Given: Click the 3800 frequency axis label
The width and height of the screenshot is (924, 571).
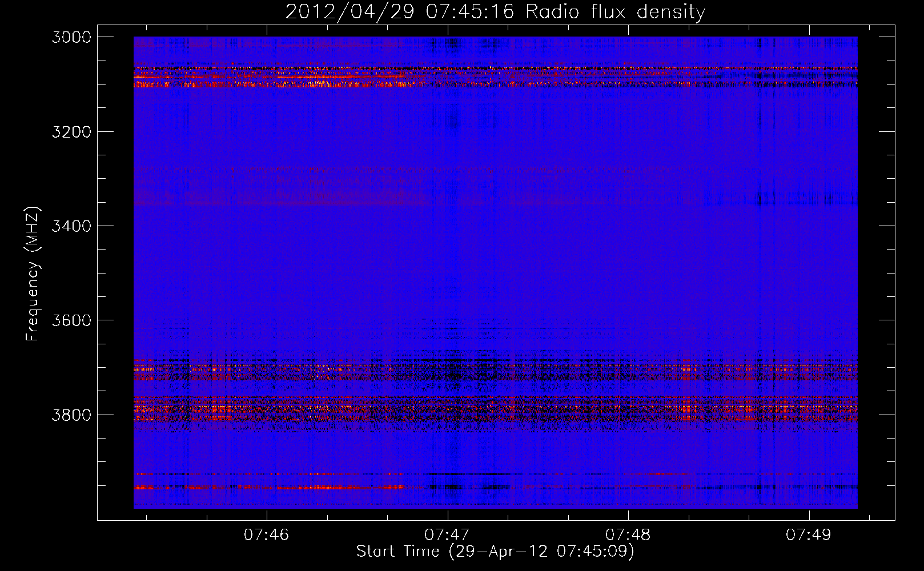Looking at the screenshot, I should click(71, 415).
